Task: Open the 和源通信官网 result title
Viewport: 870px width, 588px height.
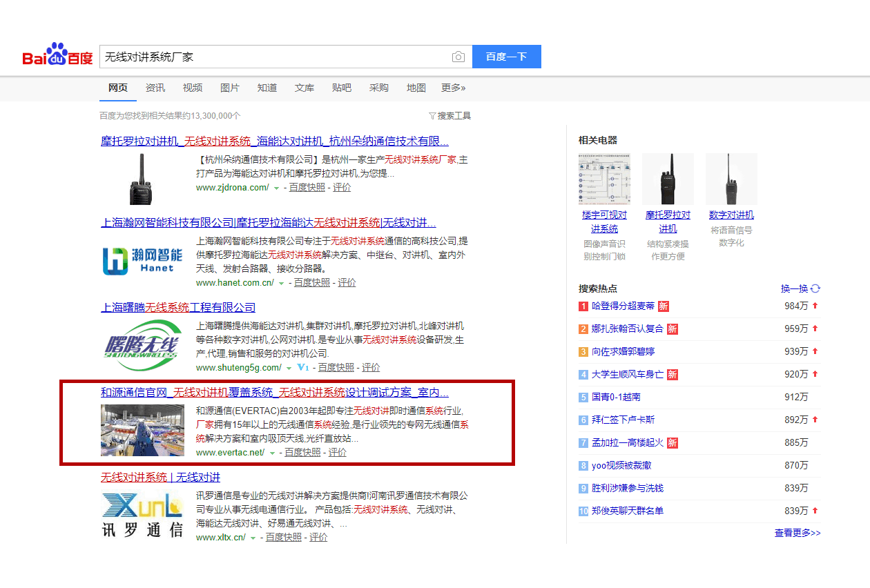Action: click(275, 393)
